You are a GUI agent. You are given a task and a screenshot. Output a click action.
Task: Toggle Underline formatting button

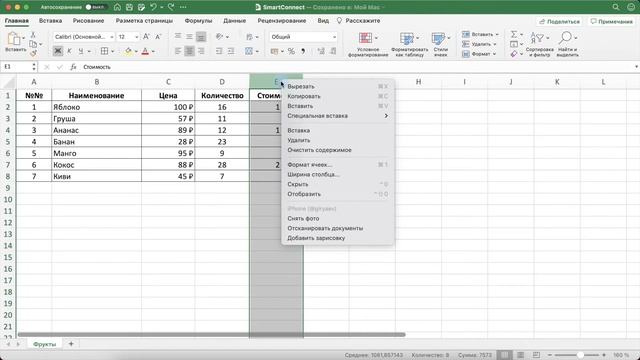(x=81, y=51)
